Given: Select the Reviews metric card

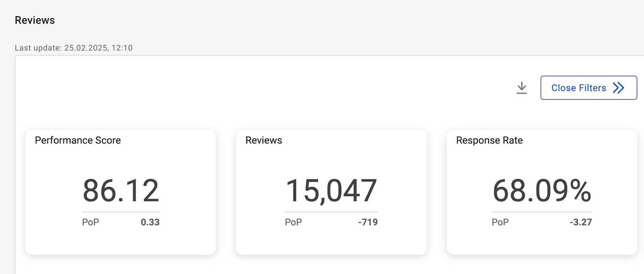Looking at the screenshot, I should click(x=331, y=242).
